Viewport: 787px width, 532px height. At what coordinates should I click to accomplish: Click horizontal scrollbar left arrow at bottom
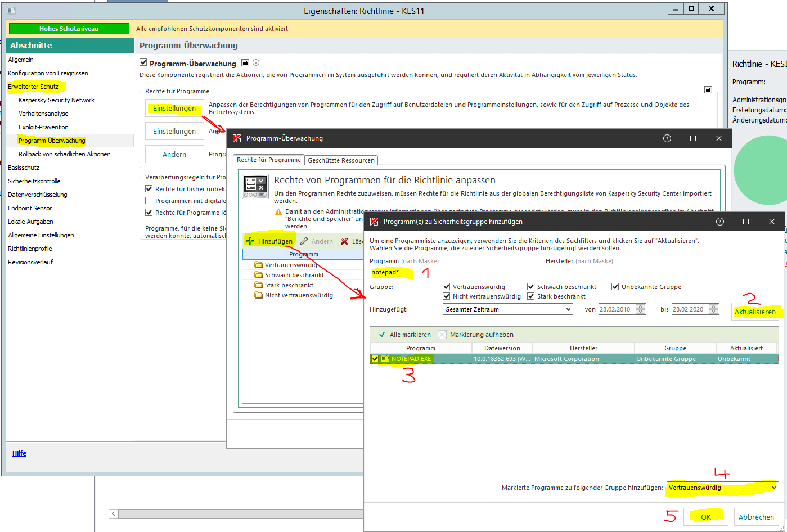point(114,513)
